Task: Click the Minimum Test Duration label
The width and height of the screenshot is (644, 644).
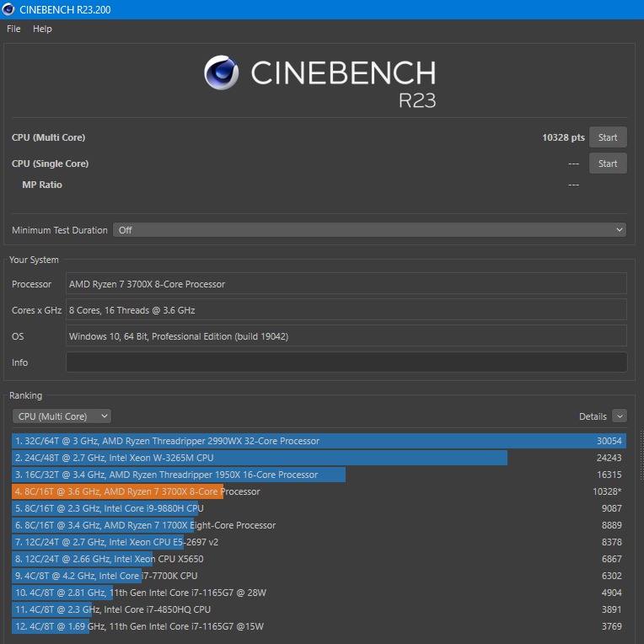Action: [60, 230]
